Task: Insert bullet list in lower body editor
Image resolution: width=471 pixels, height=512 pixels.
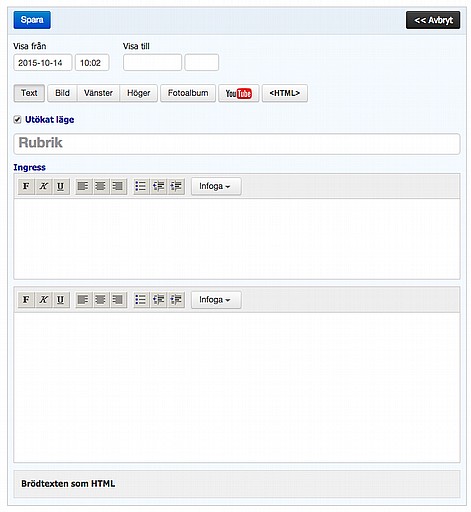Action: (141, 299)
